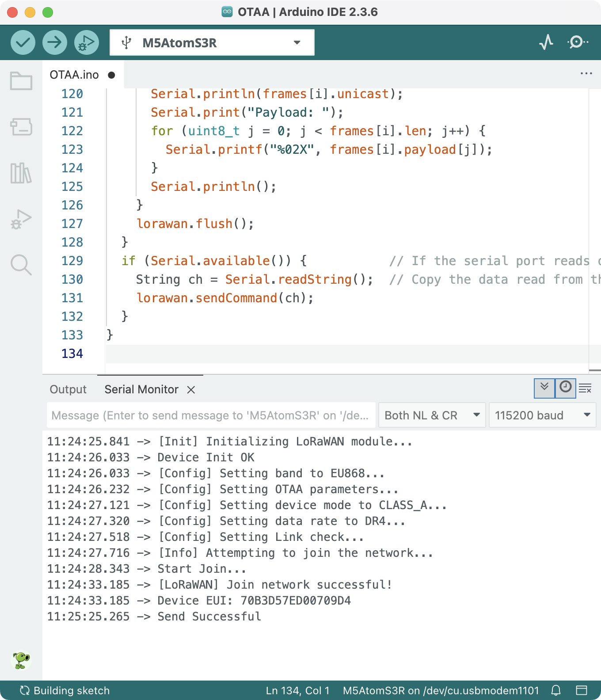Click the 'Send Successful' log line

click(x=154, y=616)
